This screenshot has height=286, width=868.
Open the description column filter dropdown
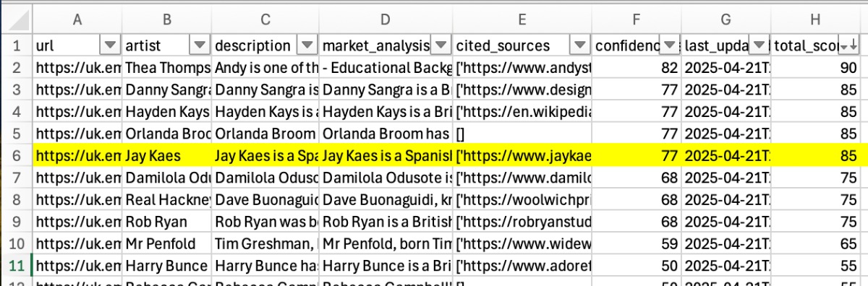point(308,45)
